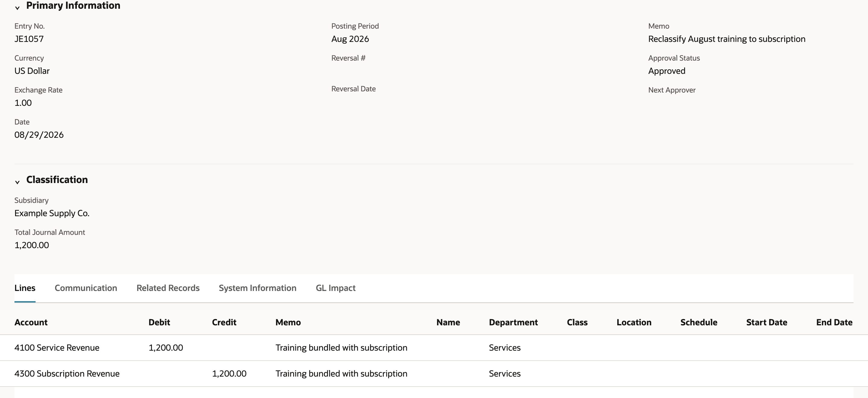Viewport: 868px width, 398px height.
Task: Click the Memo column header in lines table
Action: [288, 322]
